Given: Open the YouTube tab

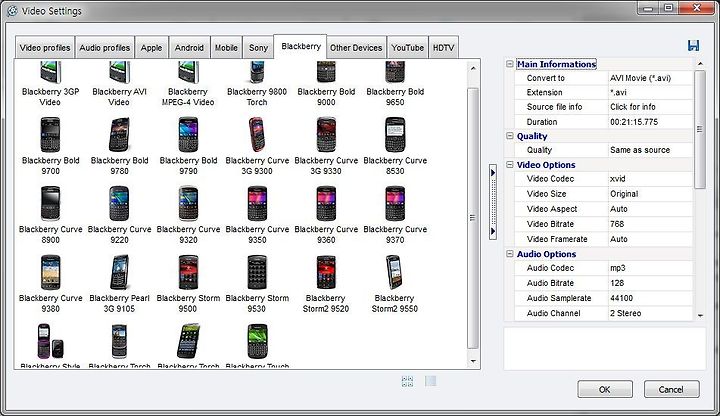Looking at the screenshot, I should coord(407,48).
